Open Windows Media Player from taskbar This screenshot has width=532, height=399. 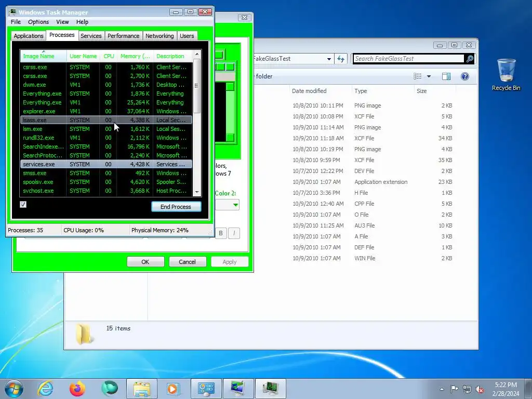click(174, 389)
